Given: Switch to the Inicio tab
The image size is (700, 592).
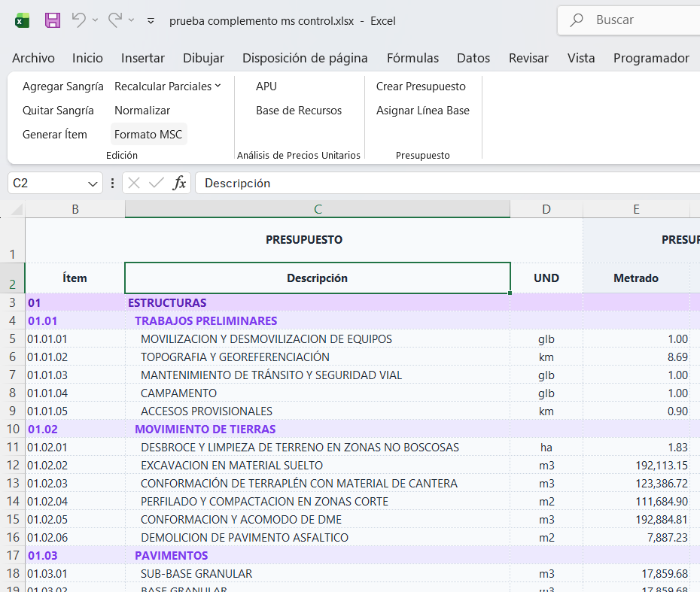Looking at the screenshot, I should coord(87,58).
